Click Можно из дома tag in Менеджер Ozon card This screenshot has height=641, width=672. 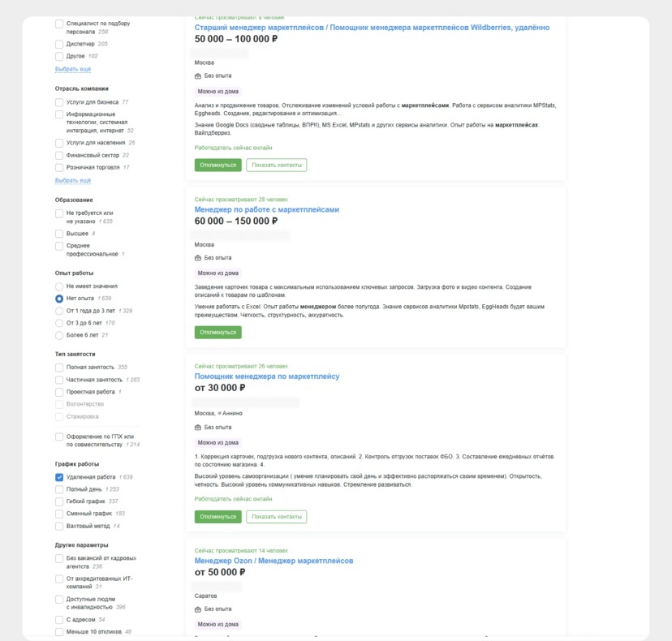[218, 624]
